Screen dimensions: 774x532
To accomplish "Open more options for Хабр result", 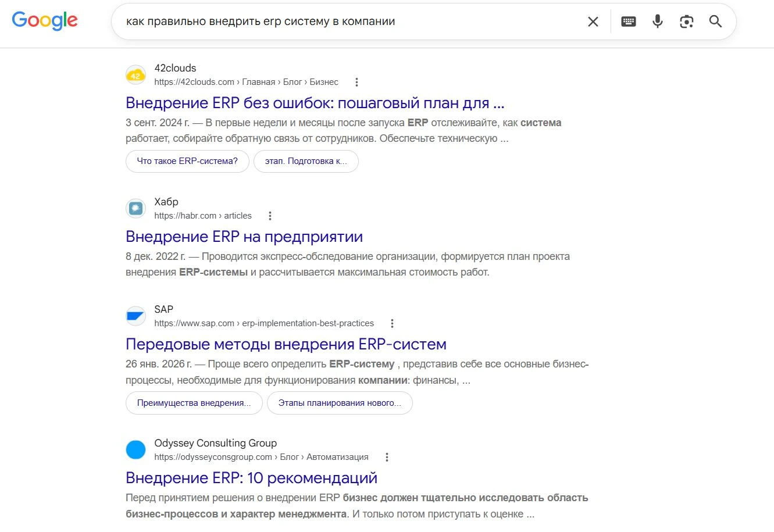I will [x=270, y=216].
